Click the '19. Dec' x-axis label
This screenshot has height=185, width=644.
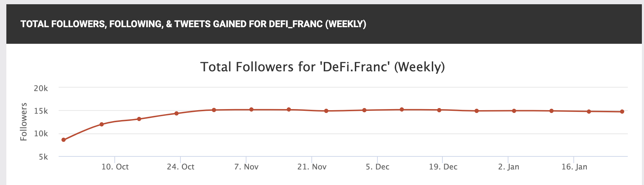click(x=443, y=167)
